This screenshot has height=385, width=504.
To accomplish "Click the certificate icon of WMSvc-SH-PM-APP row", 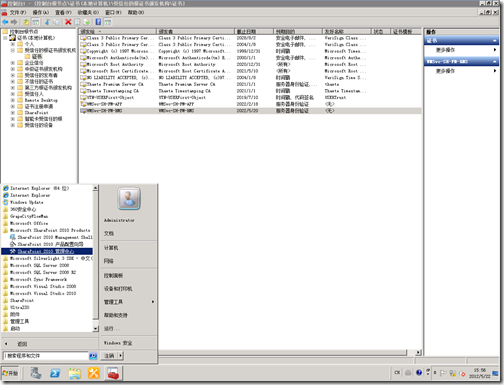I will [83, 104].
